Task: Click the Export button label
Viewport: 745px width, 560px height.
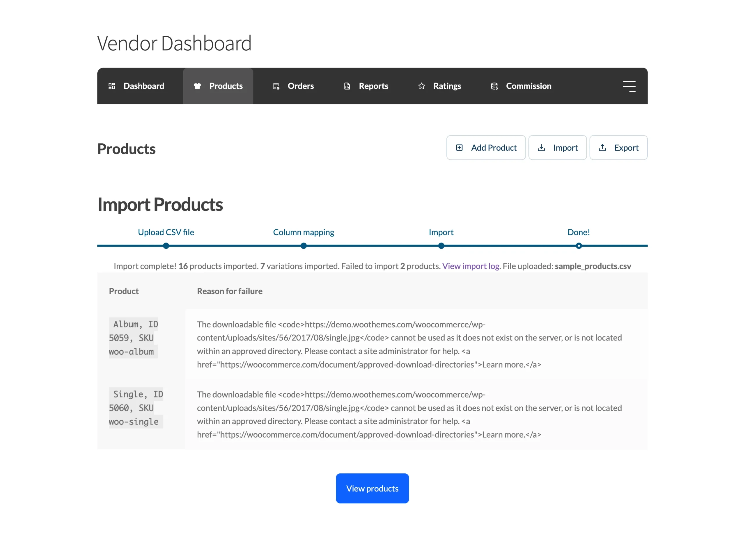Action: click(627, 148)
